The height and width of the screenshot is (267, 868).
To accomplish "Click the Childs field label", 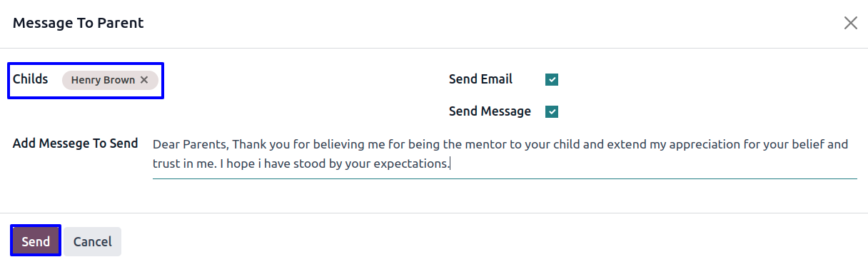I will point(31,79).
